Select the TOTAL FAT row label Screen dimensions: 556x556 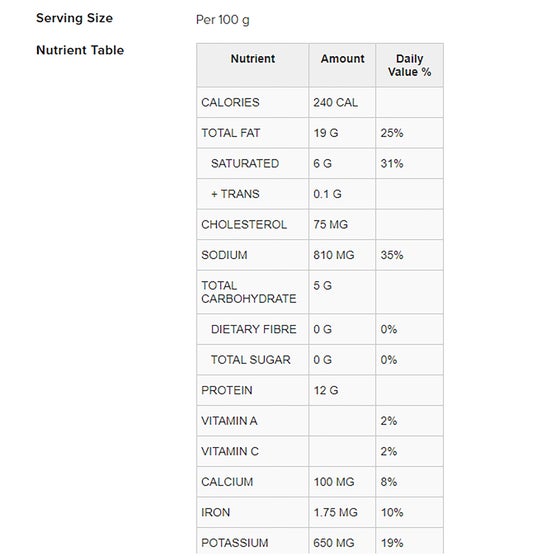pos(231,133)
